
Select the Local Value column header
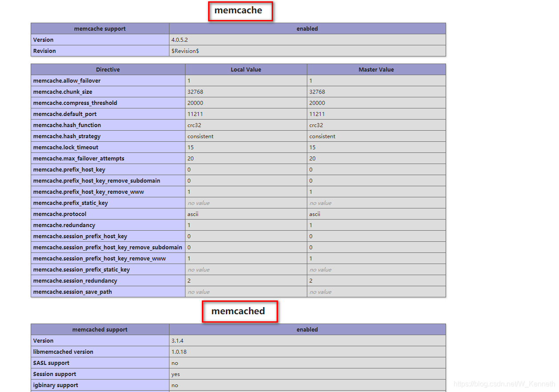246,69
